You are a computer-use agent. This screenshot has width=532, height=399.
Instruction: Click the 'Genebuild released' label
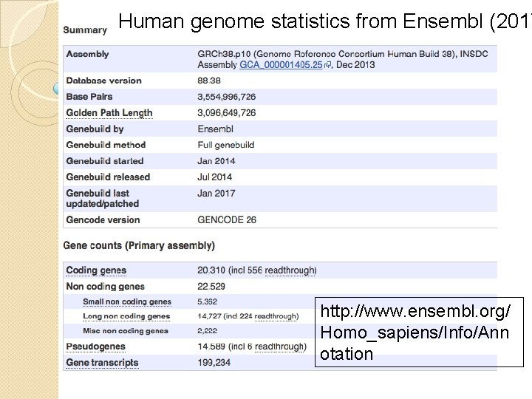point(108,177)
